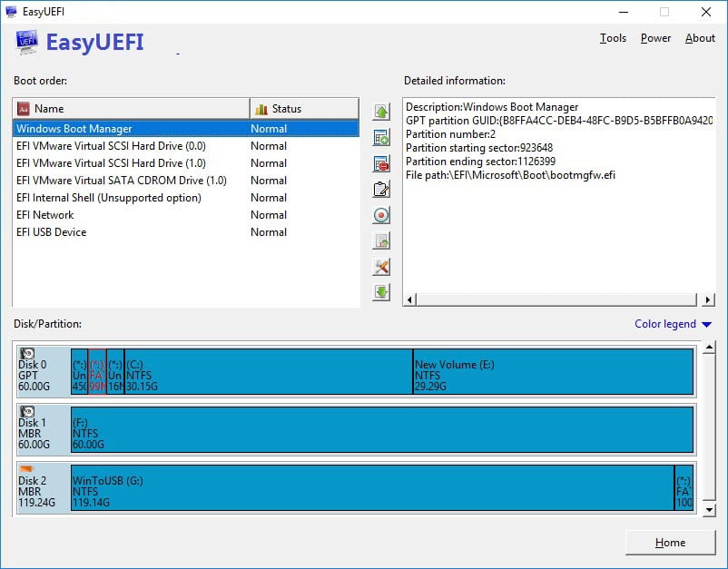
Task: Minimize the EasyUEFI window
Action: click(x=624, y=12)
